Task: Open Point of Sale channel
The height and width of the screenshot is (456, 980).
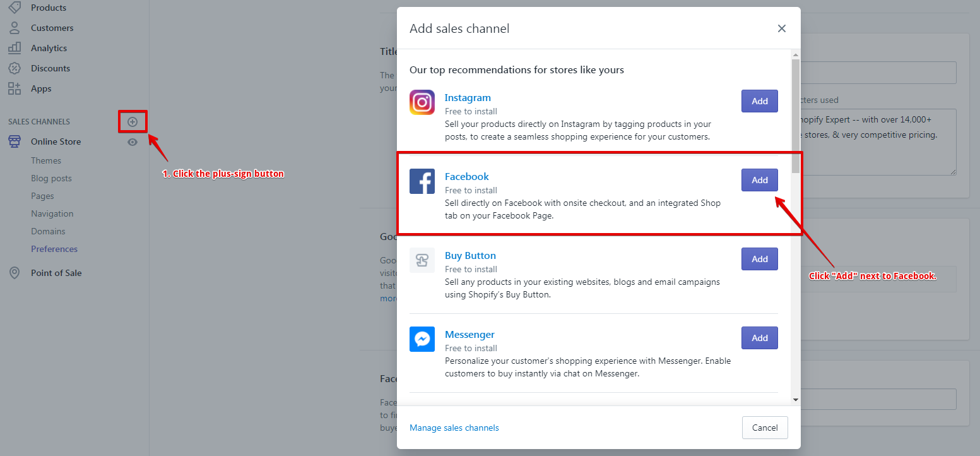Action: [56, 273]
